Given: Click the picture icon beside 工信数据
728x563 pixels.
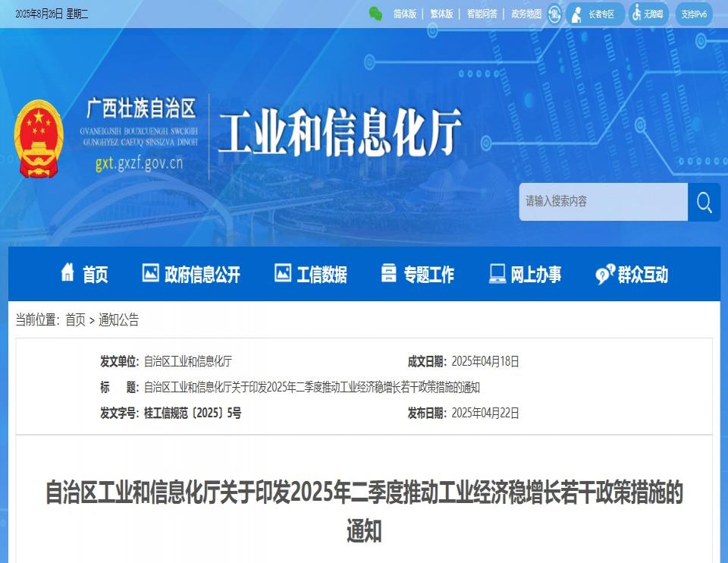Looking at the screenshot, I should click(x=283, y=272).
